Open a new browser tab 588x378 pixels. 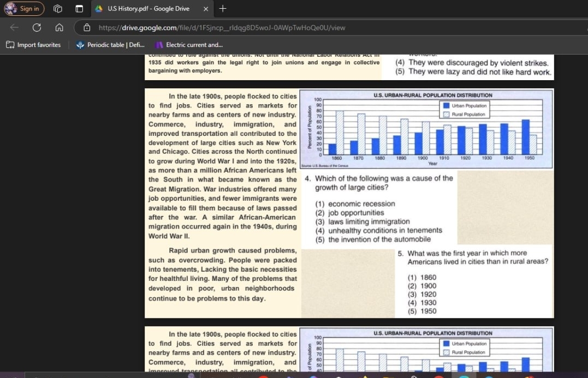pyautogui.click(x=223, y=9)
